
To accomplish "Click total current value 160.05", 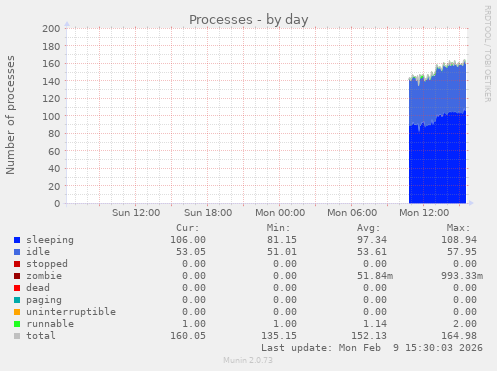I will coord(188,336).
